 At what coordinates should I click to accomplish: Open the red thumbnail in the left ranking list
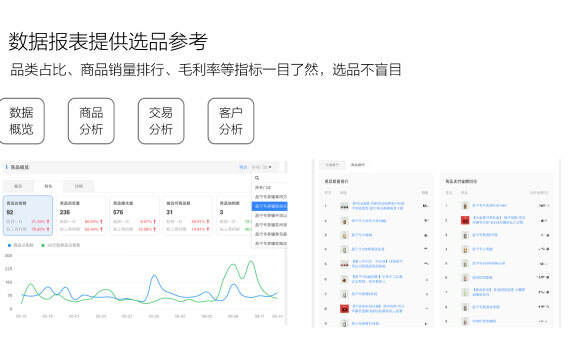point(344,309)
